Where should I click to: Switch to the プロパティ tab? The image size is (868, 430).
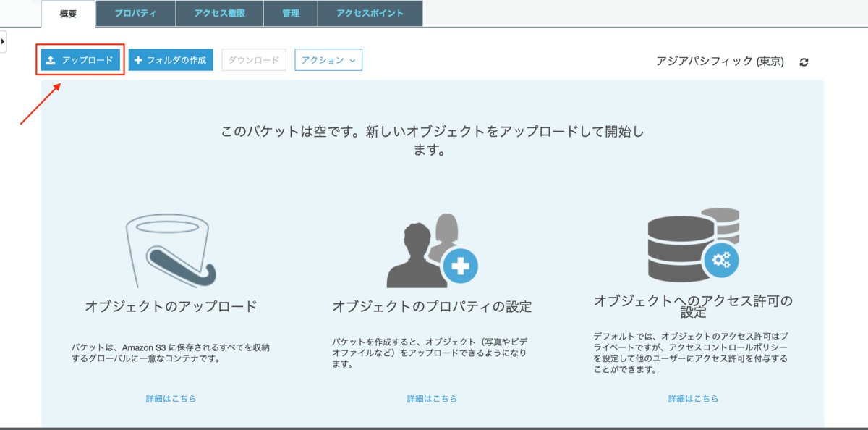pyautogui.click(x=135, y=13)
